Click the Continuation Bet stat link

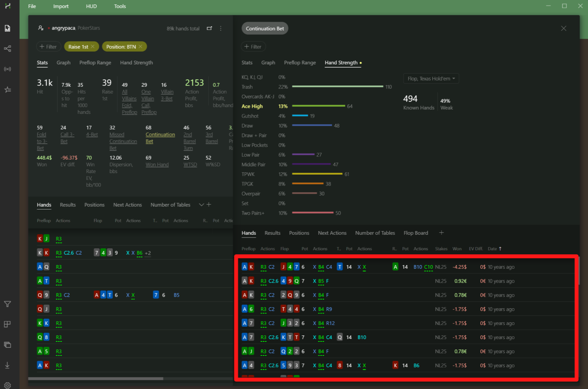pyautogui.click(x=160, y=138)
